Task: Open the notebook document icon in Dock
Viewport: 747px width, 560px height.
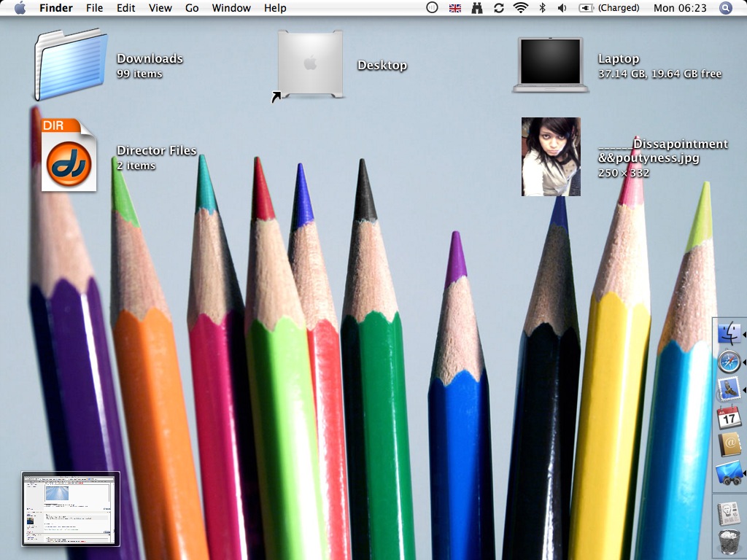Action: pos(729,513)
